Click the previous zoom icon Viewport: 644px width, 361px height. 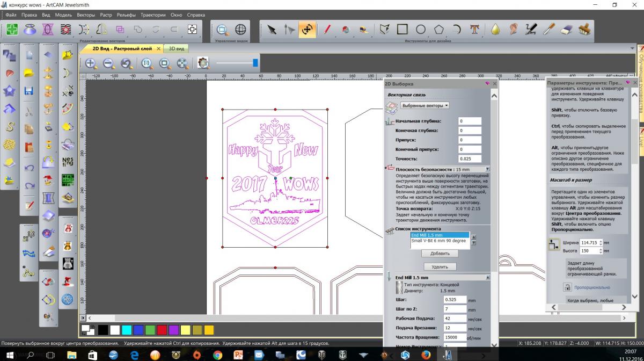click(x=127, y=63)
